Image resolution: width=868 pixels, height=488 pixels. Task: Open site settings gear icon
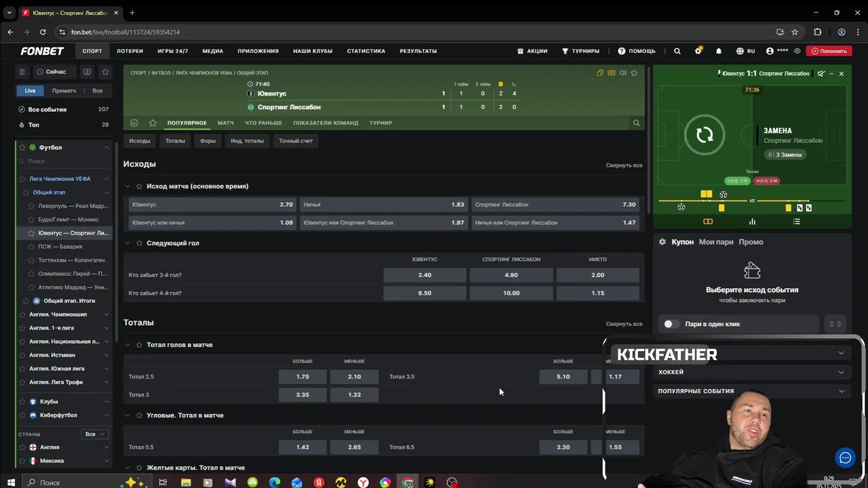(698, 51)
